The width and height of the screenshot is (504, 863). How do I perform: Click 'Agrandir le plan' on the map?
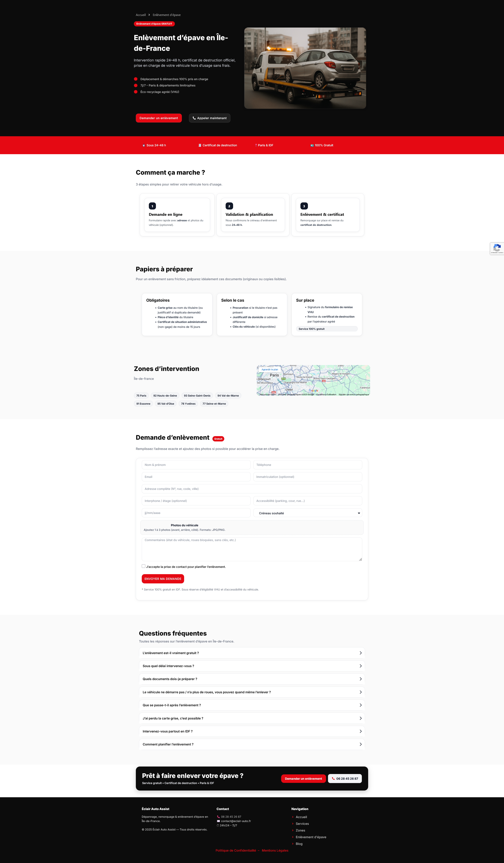tap(270, 370)
